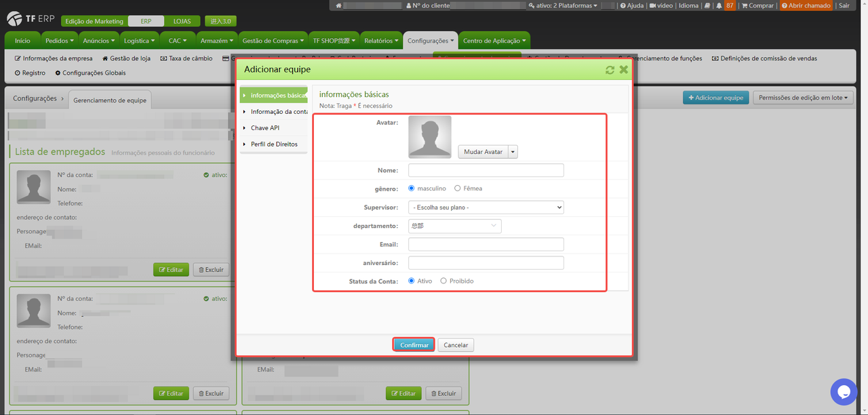Viewport: 868px width, 415px height.
Task: Click the book manual icon in top bar
Action: coord(707,5)
